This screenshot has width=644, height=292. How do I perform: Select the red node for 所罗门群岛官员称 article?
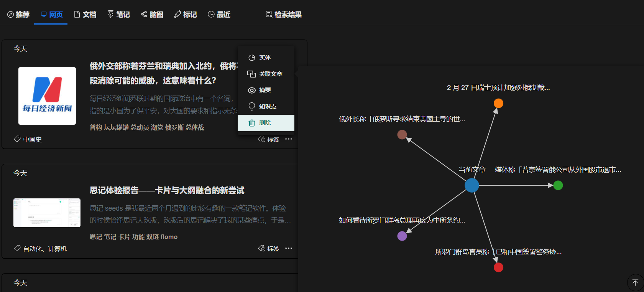point(498,267)
